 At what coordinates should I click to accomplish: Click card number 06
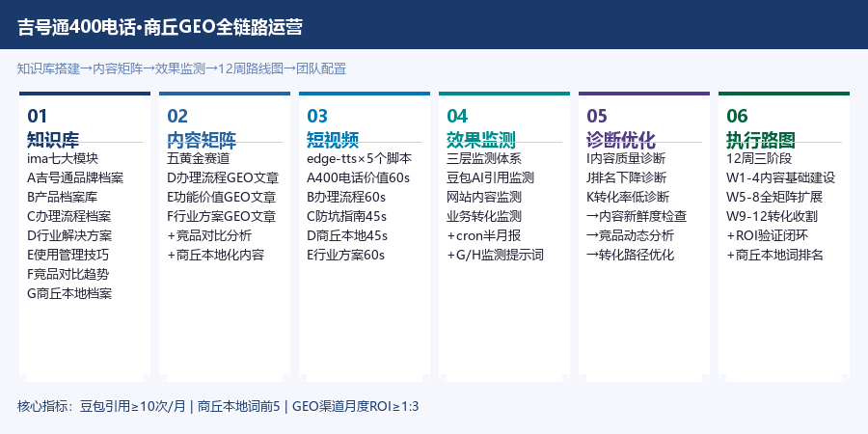[x=737, y=116]
